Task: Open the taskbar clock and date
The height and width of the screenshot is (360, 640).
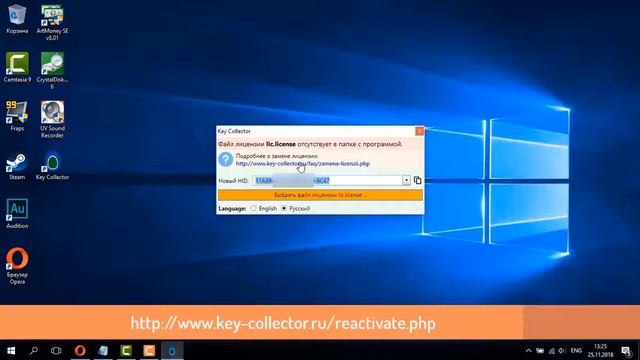Action: tap(600, 351)
